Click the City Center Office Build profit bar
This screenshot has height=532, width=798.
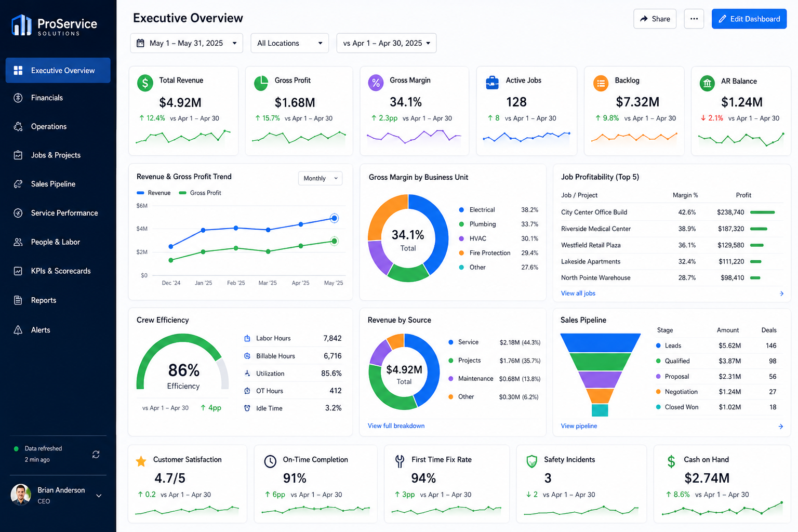click(x=763, y=212)
